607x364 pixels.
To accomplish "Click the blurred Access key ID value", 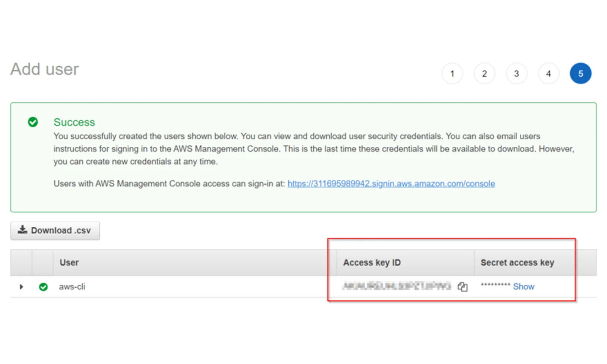I will click(398, 287).
